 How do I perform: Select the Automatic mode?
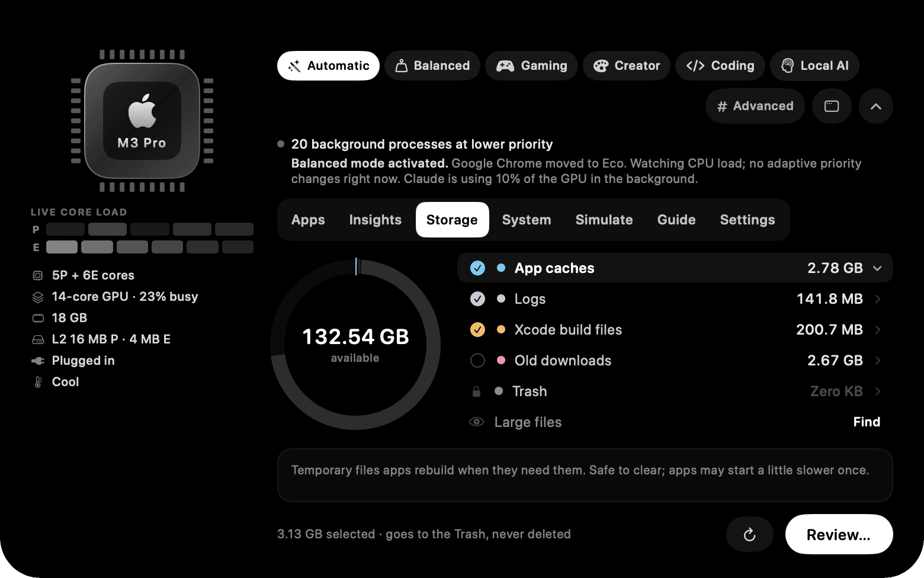coord(328,66)
